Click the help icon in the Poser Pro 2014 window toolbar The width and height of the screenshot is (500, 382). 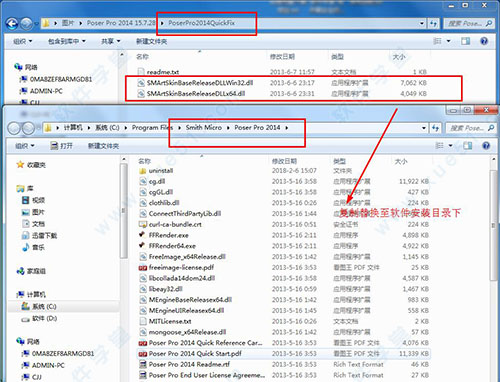(486, 146)
